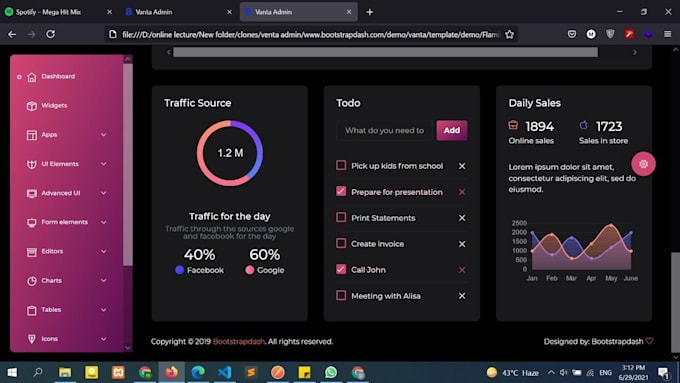Select the Apps layout icon
Screen dimensions: 680x383
(32, 135)
